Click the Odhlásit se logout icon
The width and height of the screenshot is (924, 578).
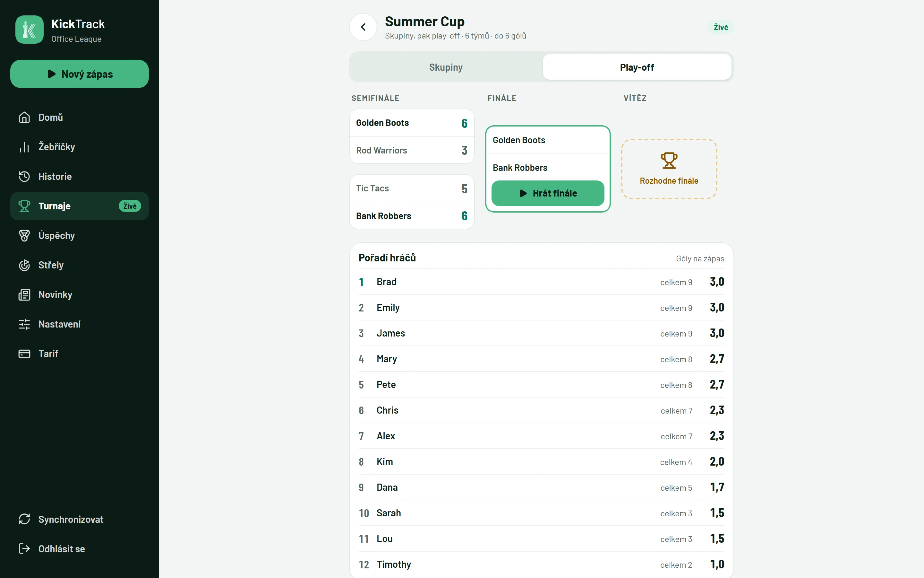pyautogui.click(x=24, y=549)
